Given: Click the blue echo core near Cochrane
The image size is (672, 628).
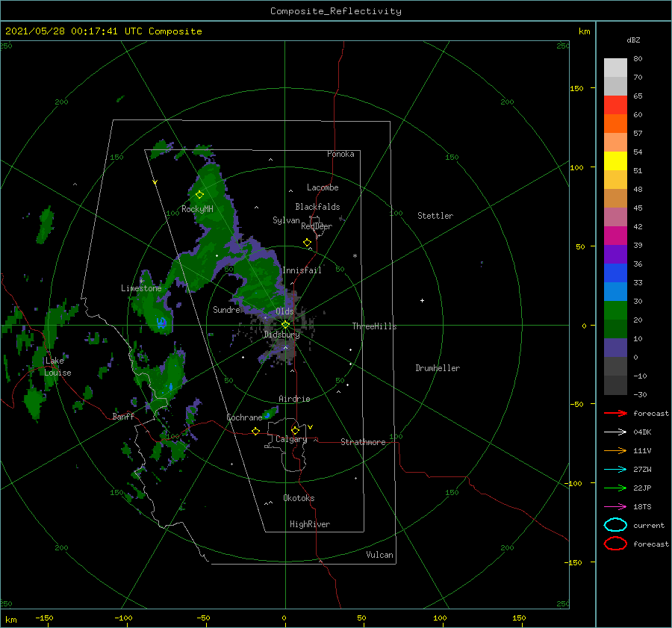Looking at the screenshot, I should (267, 415).
